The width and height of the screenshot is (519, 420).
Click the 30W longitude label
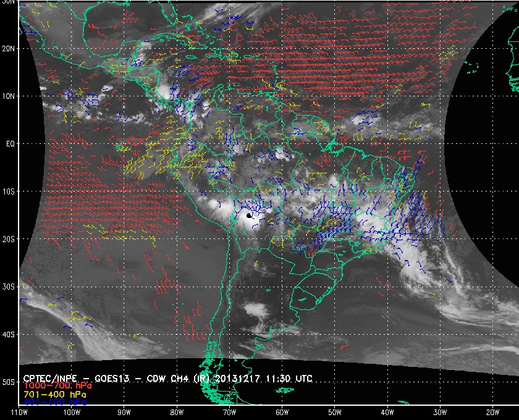point(440,413)
